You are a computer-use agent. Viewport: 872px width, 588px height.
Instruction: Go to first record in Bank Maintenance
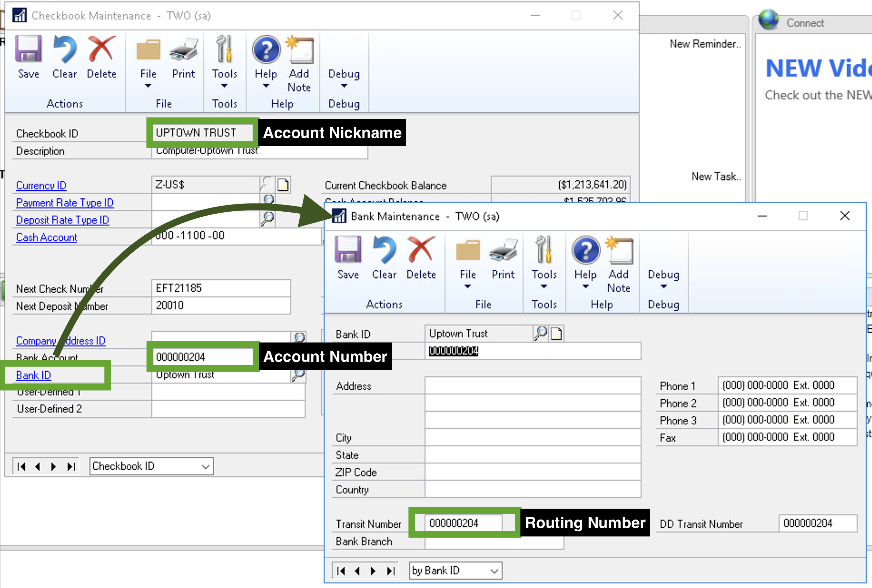(x=341, y=571)
